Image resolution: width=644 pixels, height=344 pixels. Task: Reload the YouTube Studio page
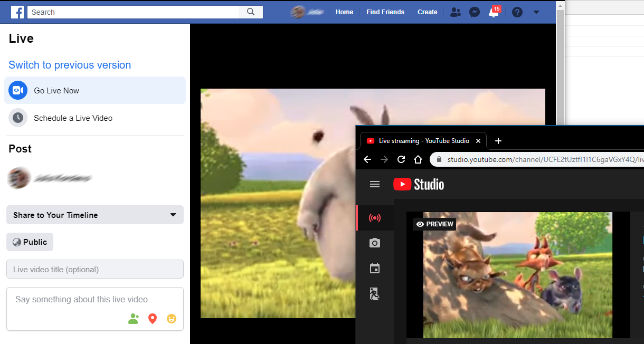pyautogui.click(x=401, y=159)
